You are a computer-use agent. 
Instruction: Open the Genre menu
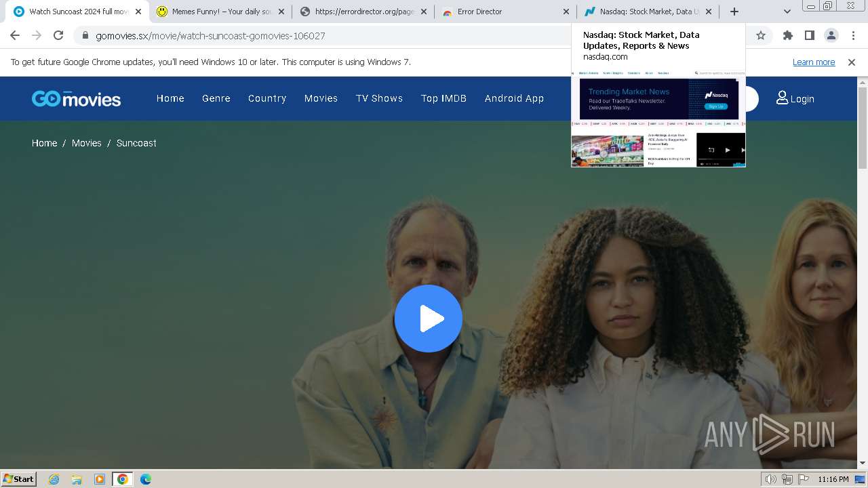(216, 98)
